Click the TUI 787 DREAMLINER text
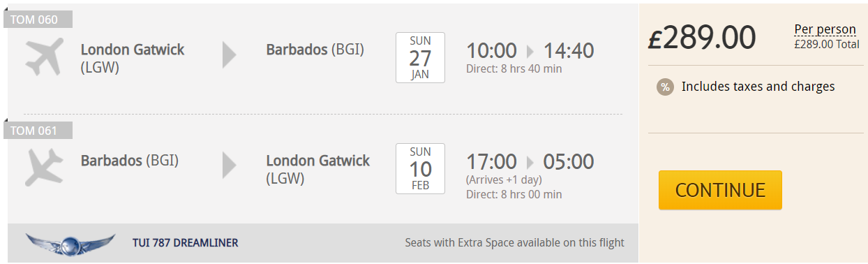Image resolution: width=868 pixels, height=264 pixels. 186,243
